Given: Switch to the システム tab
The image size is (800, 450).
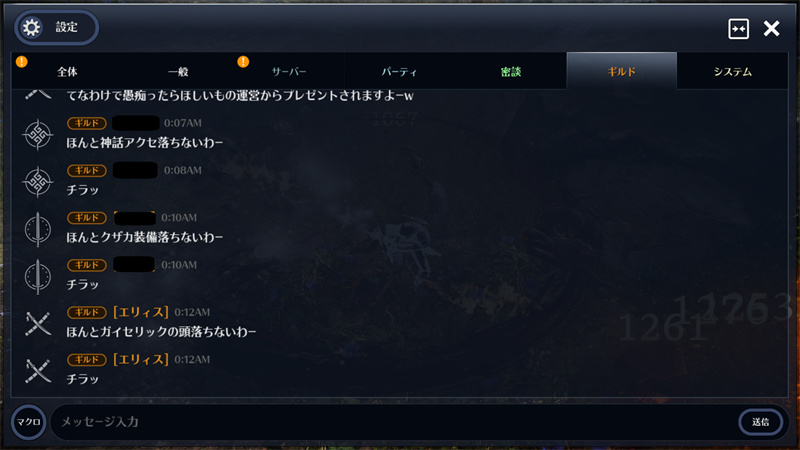Looking at the screenshot, I should point(733,71).
